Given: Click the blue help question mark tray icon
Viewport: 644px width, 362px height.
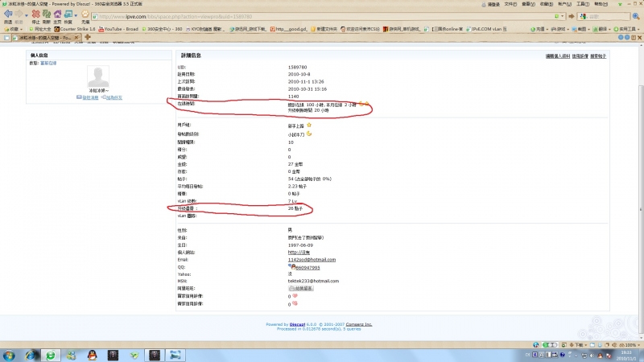Looking at the screenshot, I should 562,355.
